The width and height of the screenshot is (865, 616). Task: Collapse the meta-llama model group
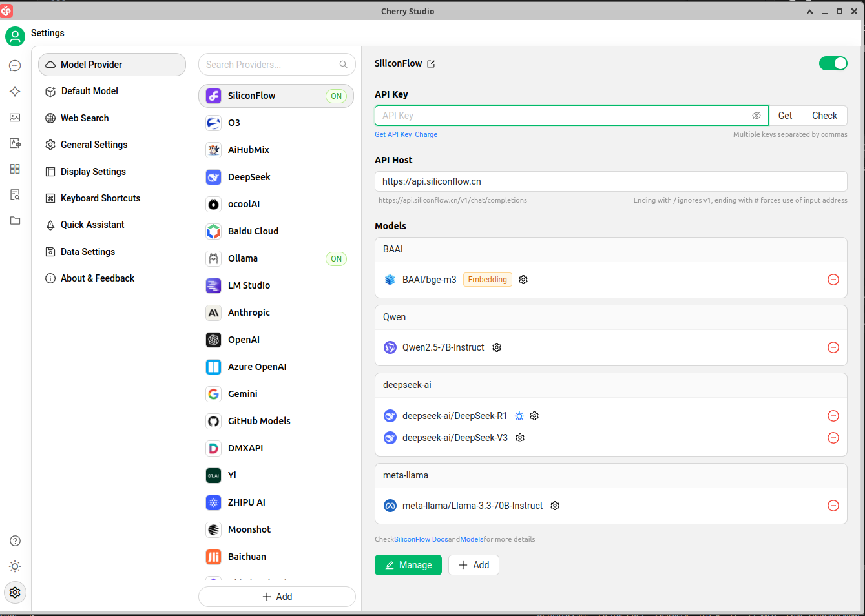coord(611,475)
